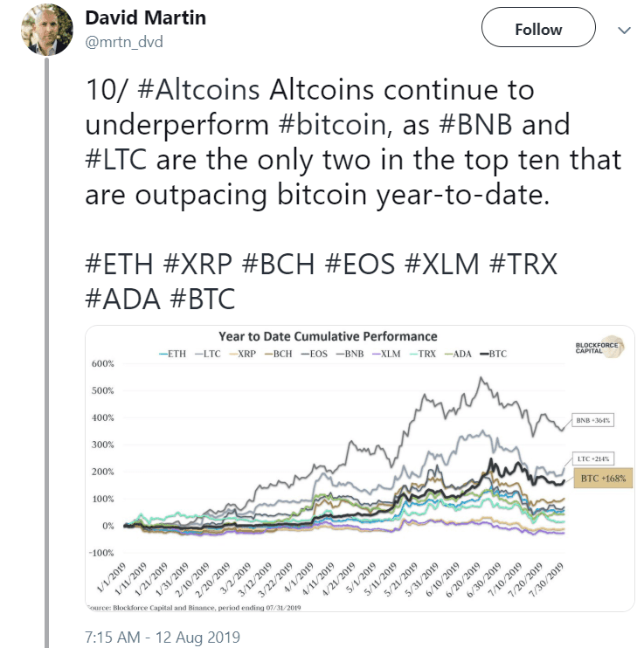Select the #LTC hashtag in tweet text
The image size is (644, 648).
(122, 159)
